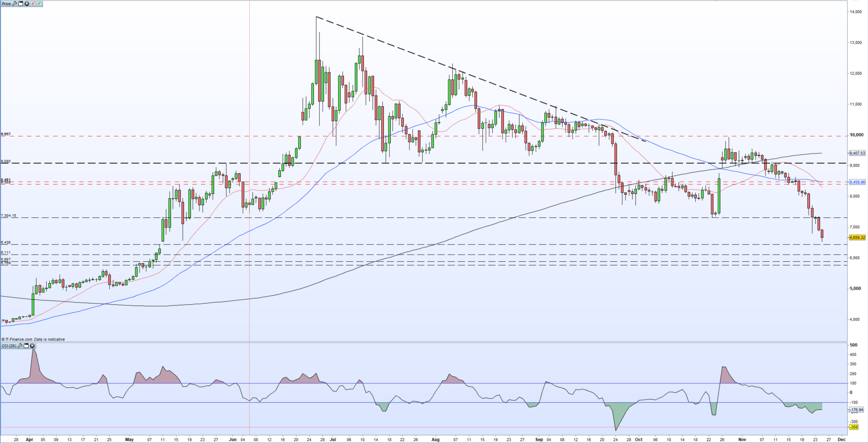
Task: Maximize the Price panel window icon
Action: pyautogui.click(x=20, y=4)
